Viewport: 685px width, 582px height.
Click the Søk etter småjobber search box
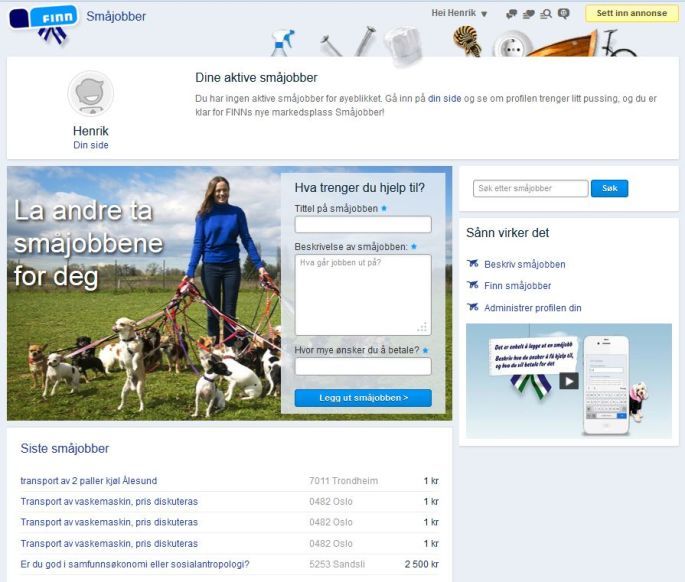coord(530,188)
